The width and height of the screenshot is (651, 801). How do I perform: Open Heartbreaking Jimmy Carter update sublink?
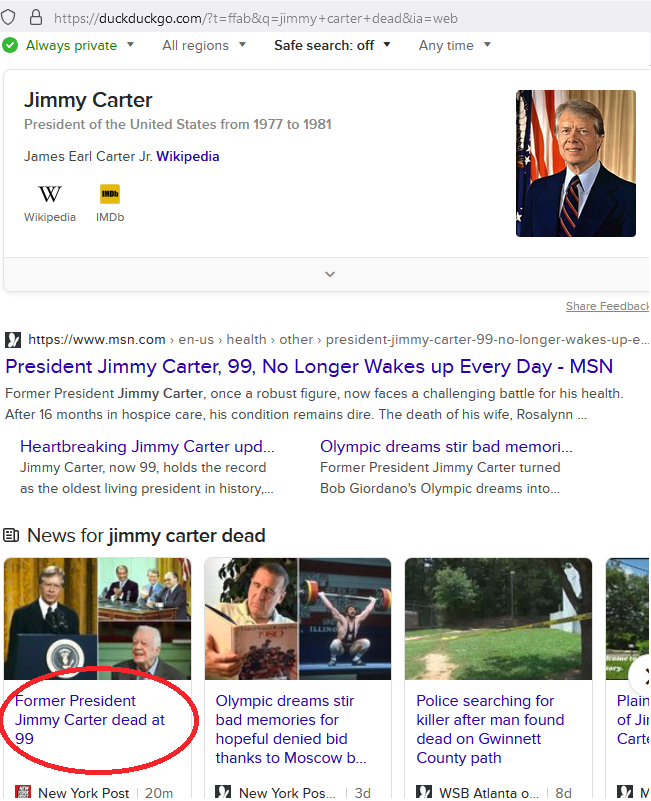click(147, 446)
